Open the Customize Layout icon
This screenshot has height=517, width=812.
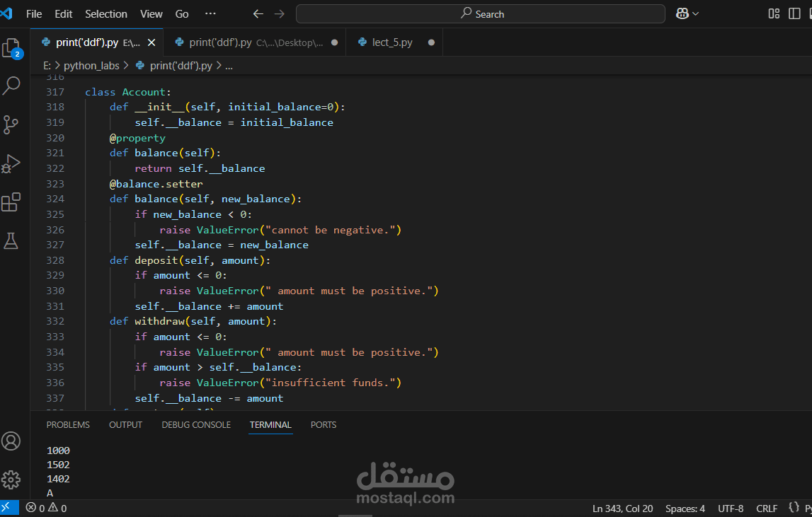pyautogui.click(x=774, y=14)
